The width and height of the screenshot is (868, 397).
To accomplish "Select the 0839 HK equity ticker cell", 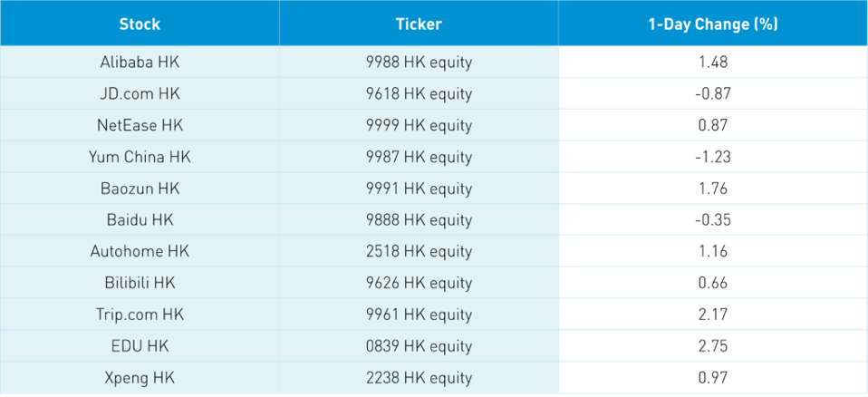I will point(419,345).
